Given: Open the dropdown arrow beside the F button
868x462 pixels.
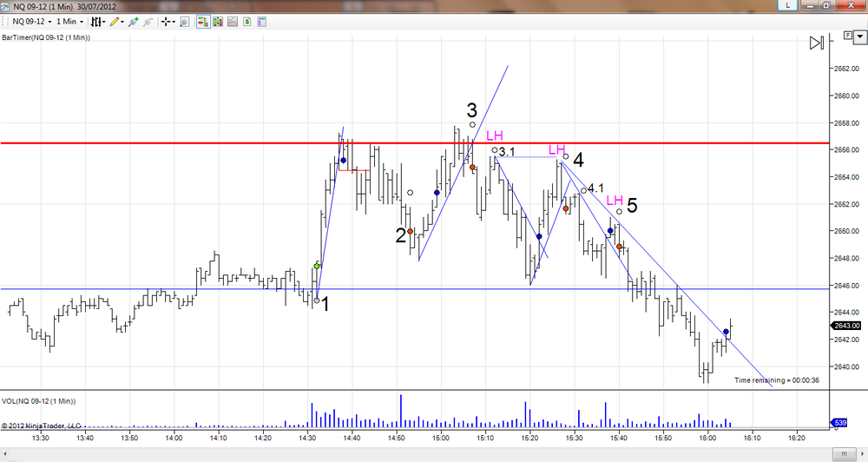Looking at the screenshot, I should click(859, 37).
